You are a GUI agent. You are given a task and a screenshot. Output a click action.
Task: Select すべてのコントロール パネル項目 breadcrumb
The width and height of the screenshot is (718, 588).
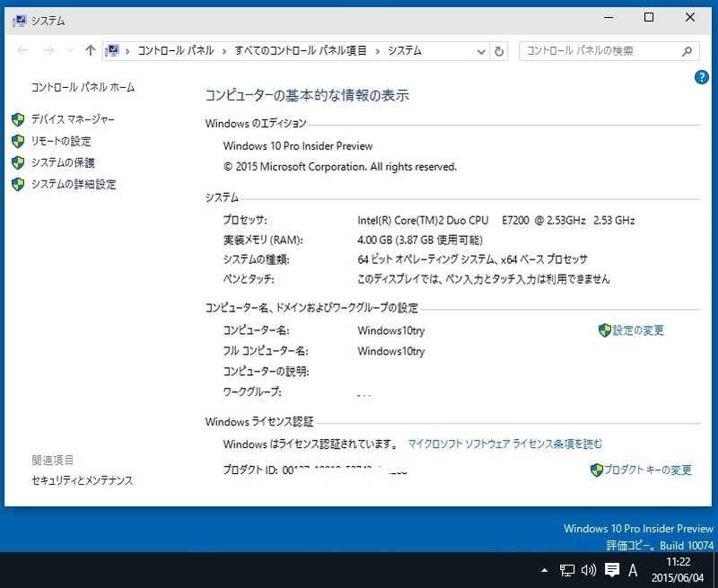[x=301, y=50]
